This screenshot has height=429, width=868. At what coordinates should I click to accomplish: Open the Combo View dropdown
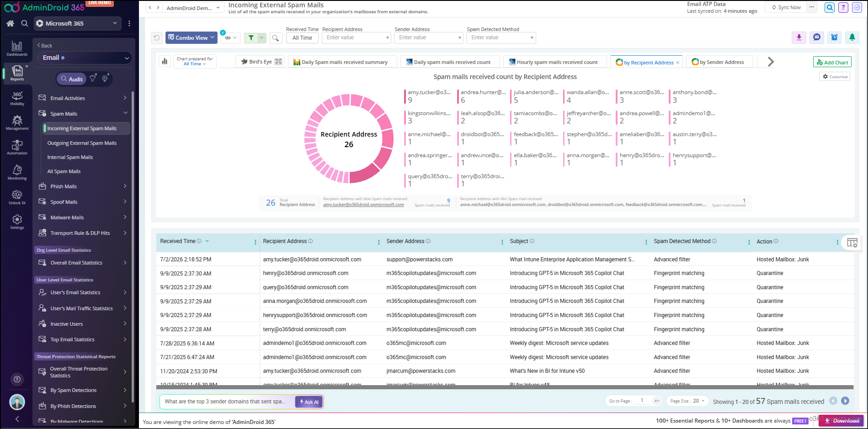tap(191, 38)
